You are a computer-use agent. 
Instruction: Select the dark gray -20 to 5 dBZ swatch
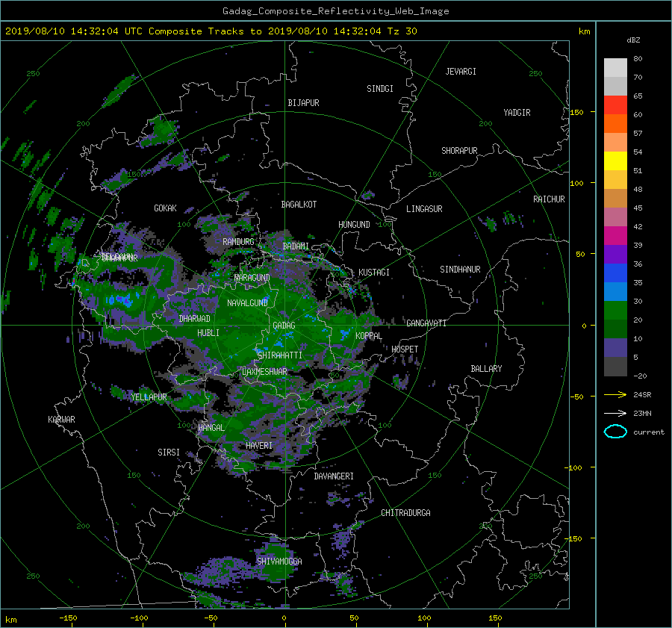615,367
